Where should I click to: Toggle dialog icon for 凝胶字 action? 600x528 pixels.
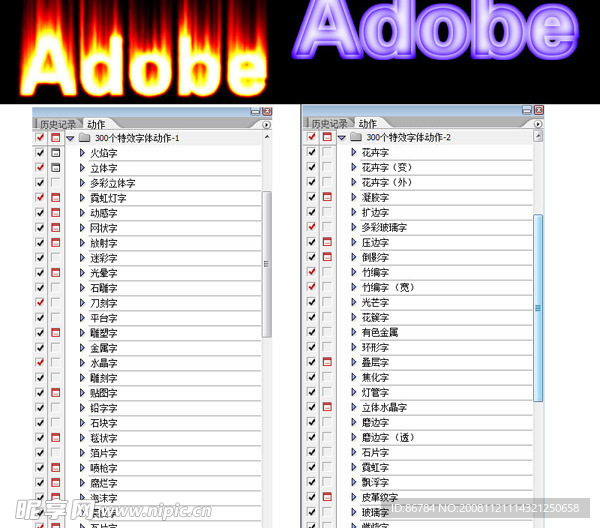[327, 197]
